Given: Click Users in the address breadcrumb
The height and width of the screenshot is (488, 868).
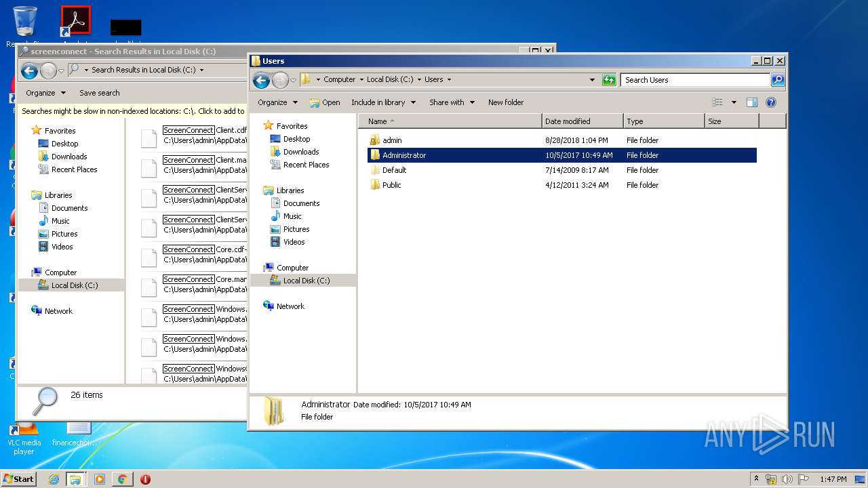Looking at the screenshot, I should click(x=433, y=80).
